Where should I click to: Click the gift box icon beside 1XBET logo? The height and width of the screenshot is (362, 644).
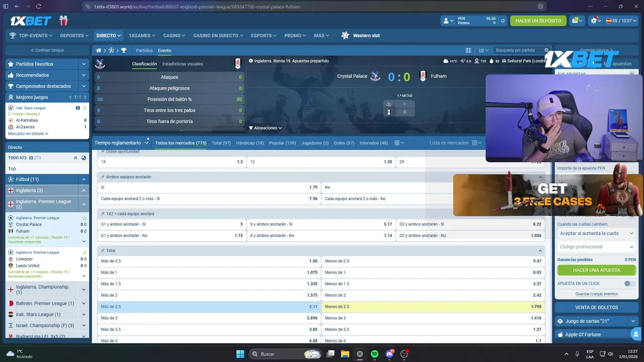coord(63,21)
